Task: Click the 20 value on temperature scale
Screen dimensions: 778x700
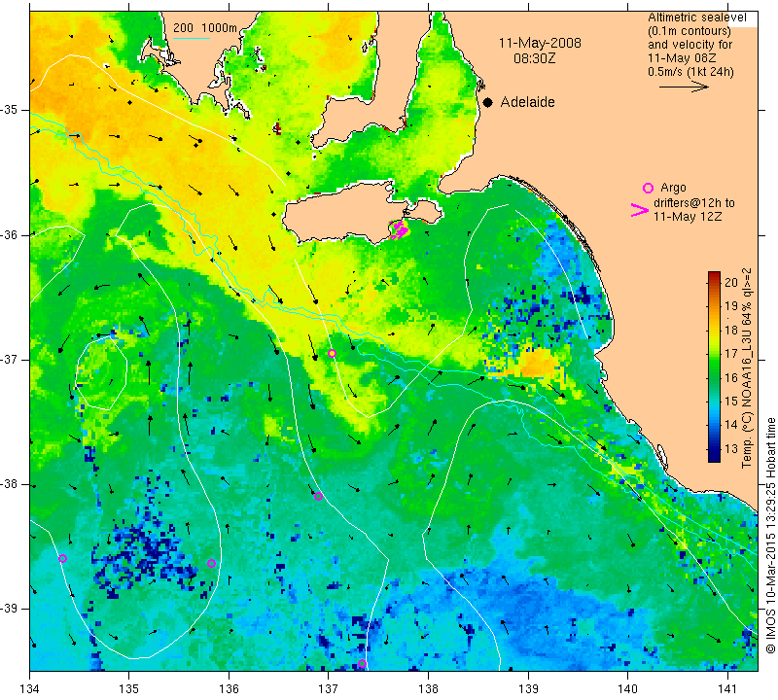Action: click(731, 283)
